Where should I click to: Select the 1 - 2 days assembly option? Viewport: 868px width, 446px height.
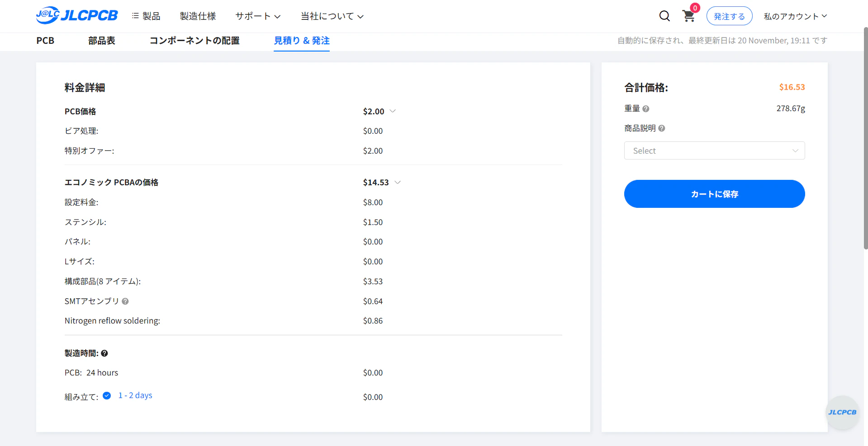click(107, 396)
